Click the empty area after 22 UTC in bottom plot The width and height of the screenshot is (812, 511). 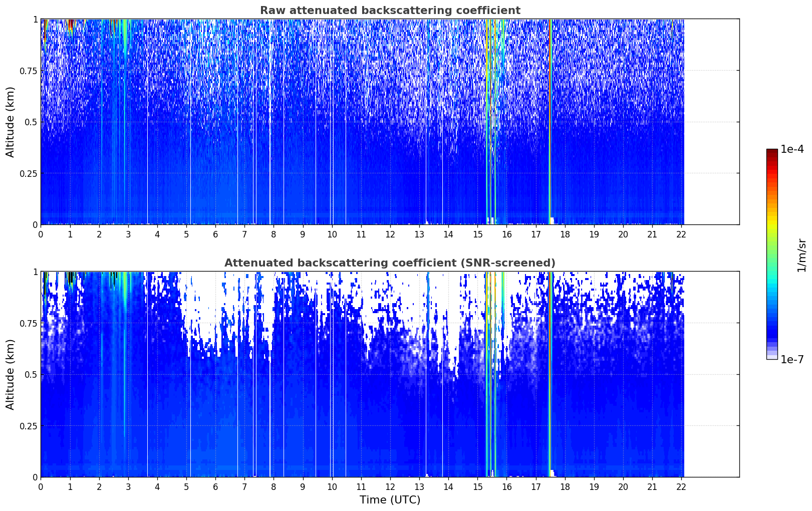pos(711,374)
